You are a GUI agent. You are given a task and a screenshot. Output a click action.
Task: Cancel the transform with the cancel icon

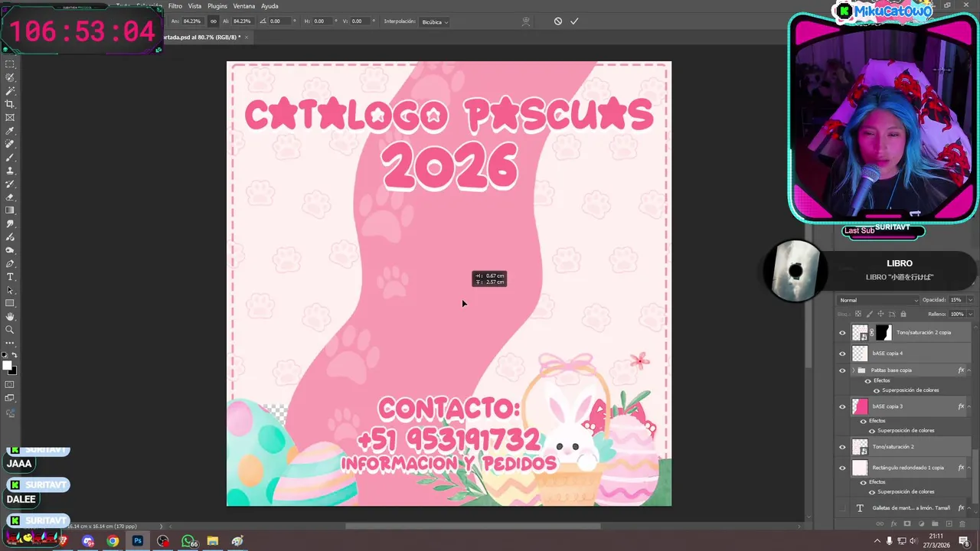click(558, 21)
